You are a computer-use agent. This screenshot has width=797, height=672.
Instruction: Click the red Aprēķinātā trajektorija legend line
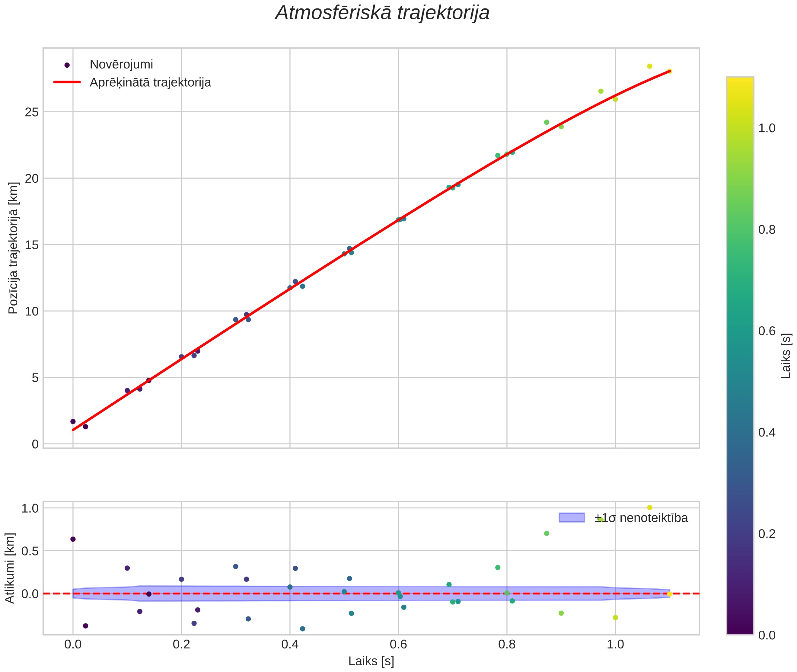67,82
